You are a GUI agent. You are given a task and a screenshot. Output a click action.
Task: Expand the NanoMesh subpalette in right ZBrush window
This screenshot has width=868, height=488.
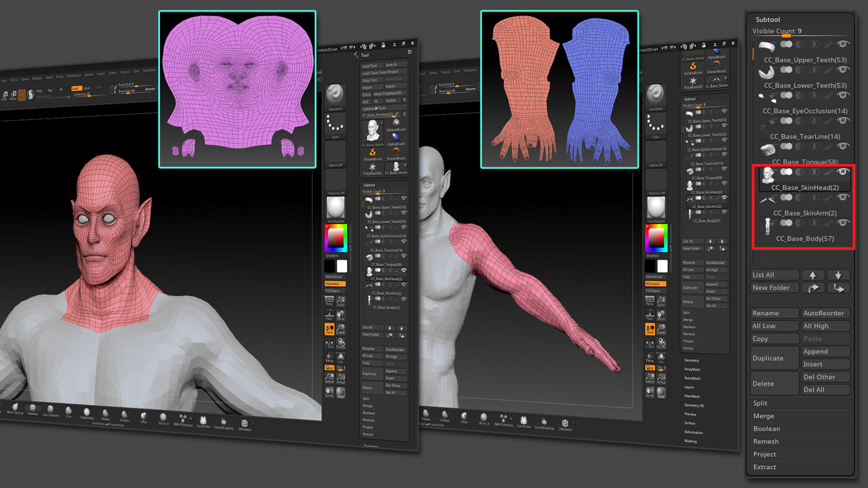[x=692, y=379]
